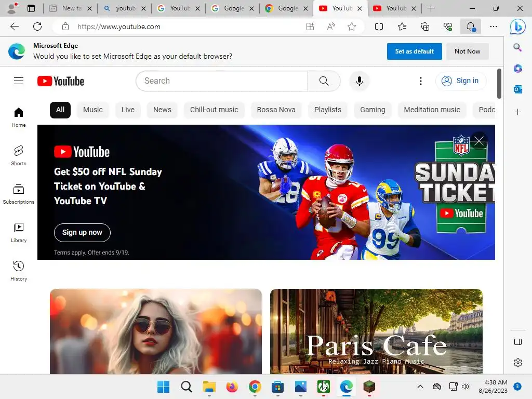The image size is (532, 399).
Task: Select the News filter chip
Action: pyautogui.click(x=162, y=110)
